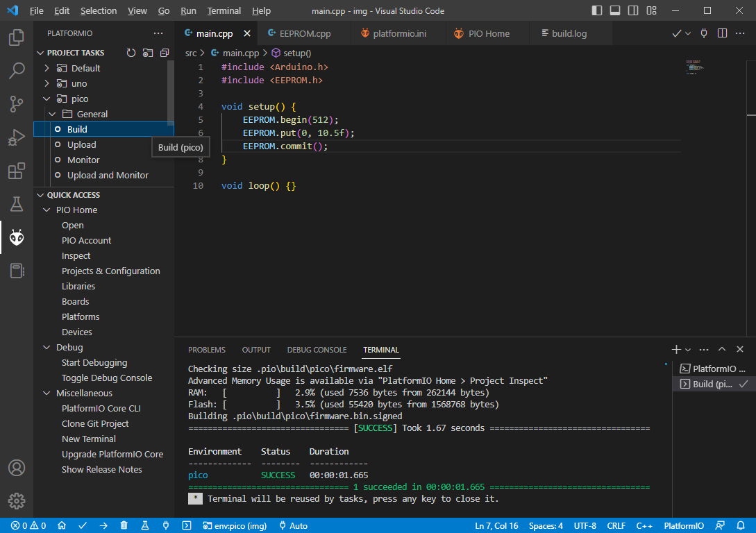756x533 pixels.
Task: Click the C++ language mode indicator
Action: pyautogui.click(x=644, y=526)
